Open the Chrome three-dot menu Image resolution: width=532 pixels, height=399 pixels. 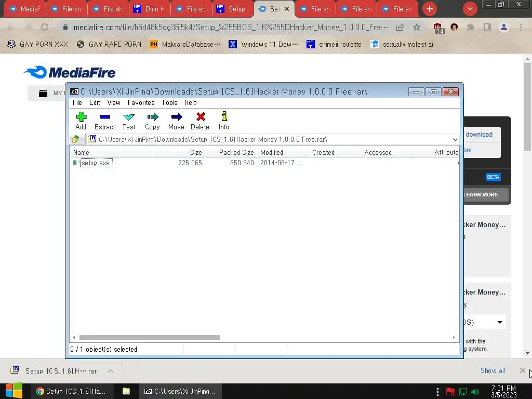521,27
